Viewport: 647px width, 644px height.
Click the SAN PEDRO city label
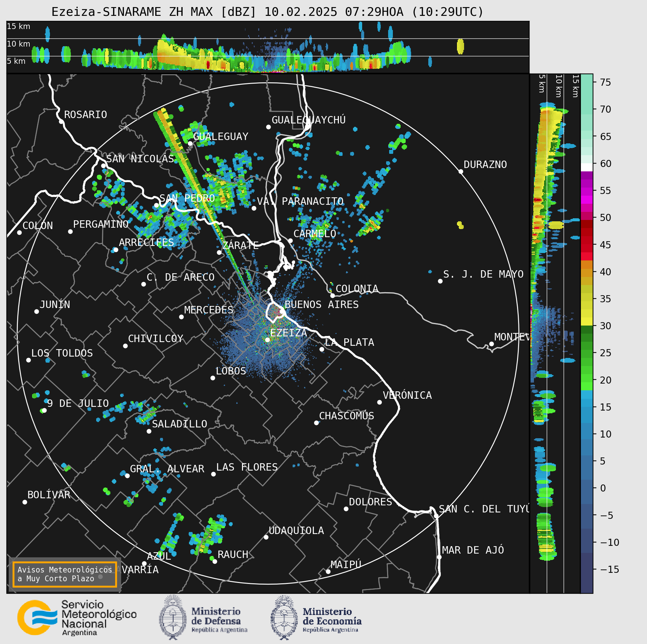click(187, 198)
